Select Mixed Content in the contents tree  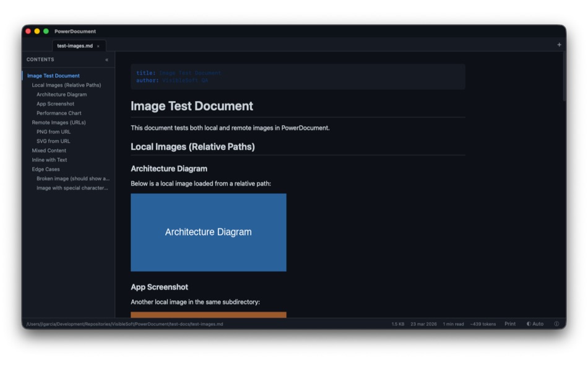point(49,150)
